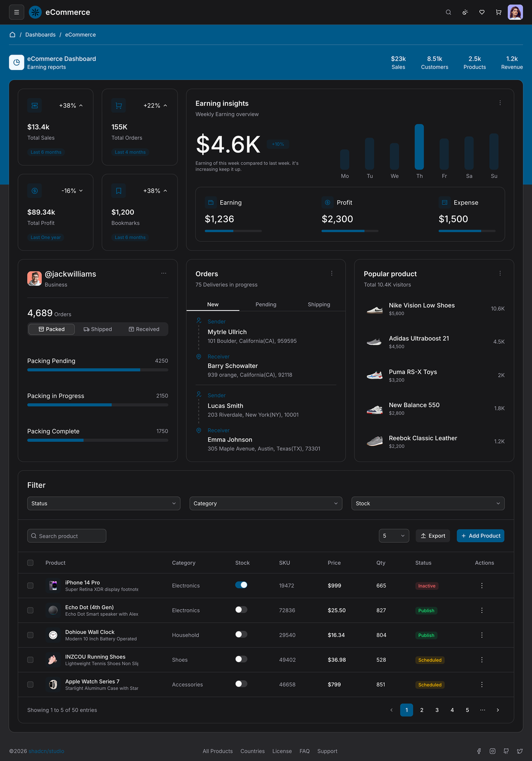Open actions menu for INZCOU Running Shoes
This screenshot has width=532, height=761.
(x=482, y=660)
